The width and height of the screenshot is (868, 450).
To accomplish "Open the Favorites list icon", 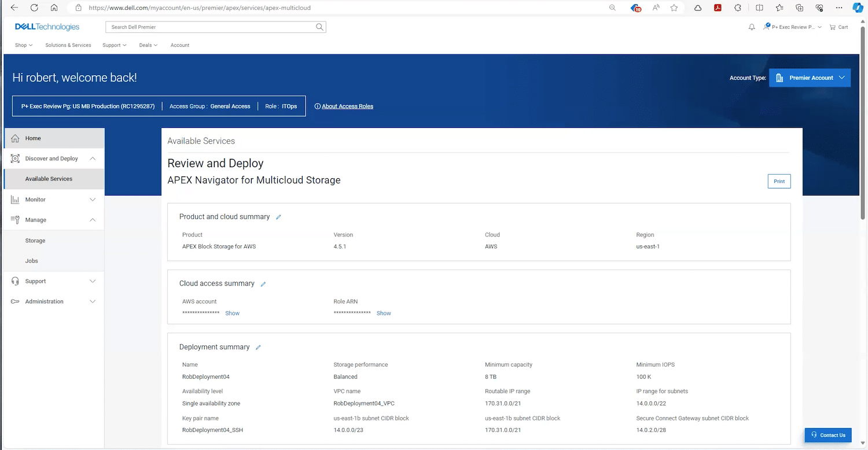I will [779, 8].
